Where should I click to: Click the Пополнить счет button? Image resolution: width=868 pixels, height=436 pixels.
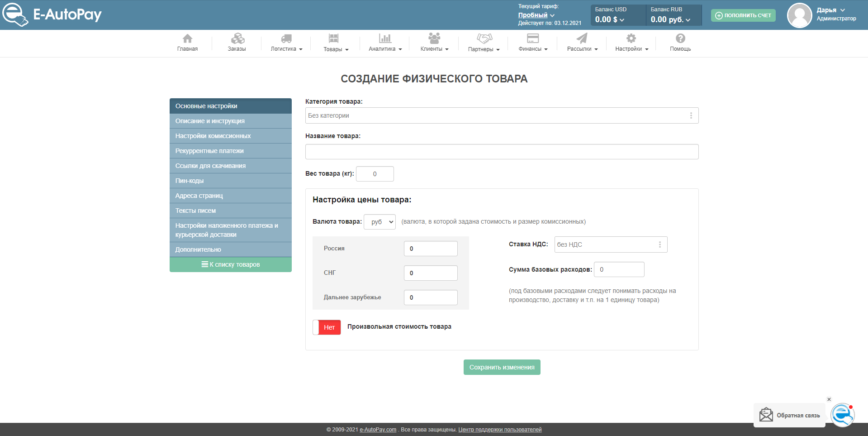coord(743,15)
